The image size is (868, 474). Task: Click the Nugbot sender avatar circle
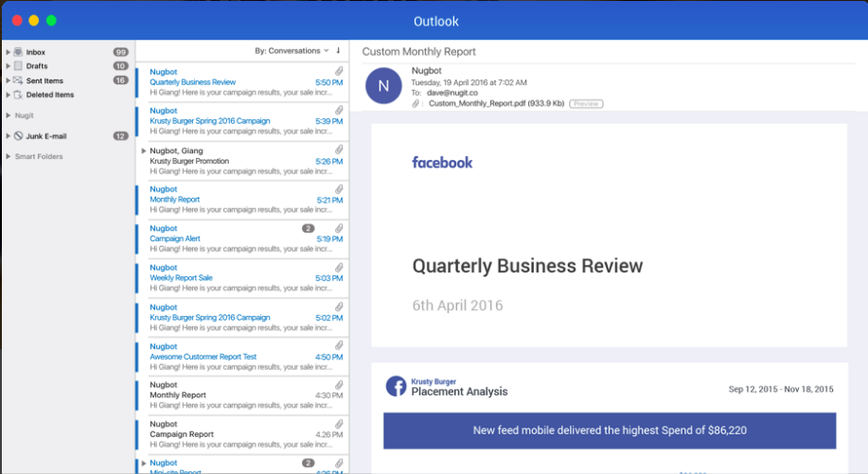[x=383, y=86]
